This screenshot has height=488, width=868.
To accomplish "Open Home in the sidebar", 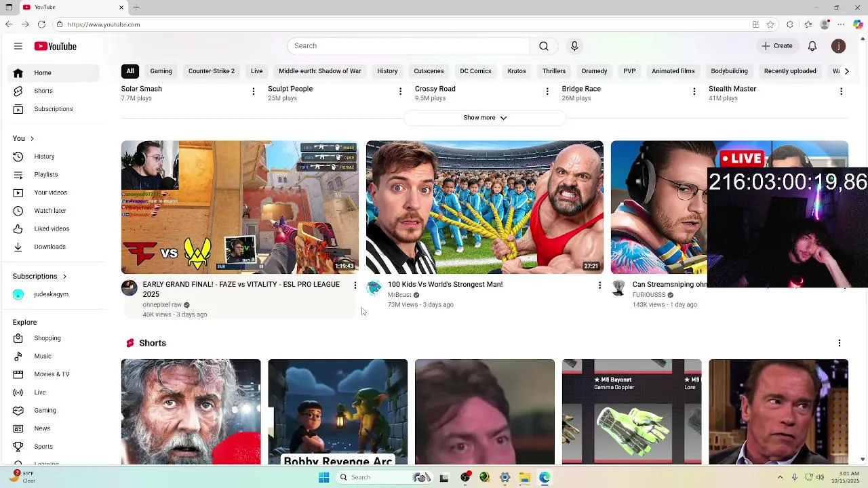I will pyautogui.click(x=54, y=73).
